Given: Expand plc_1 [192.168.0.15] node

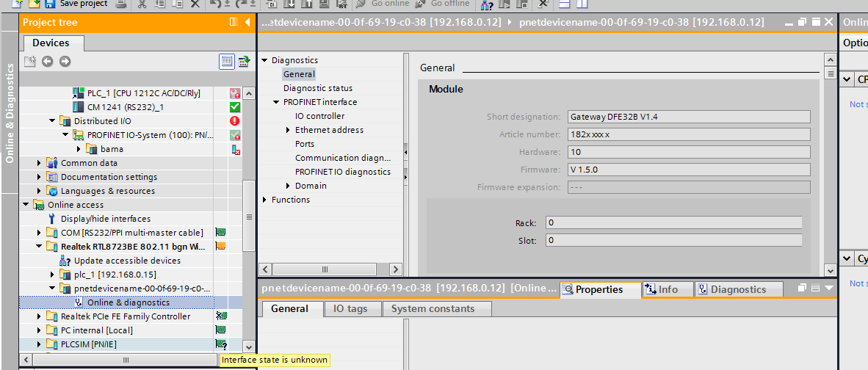Looking at the screenshot, I should 52,275.
